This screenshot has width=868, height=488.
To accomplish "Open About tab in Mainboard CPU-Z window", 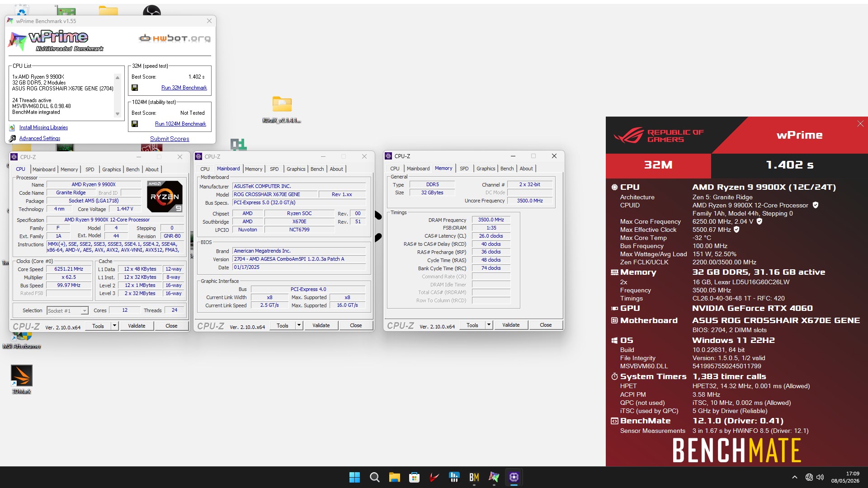I will click(336, 169).
